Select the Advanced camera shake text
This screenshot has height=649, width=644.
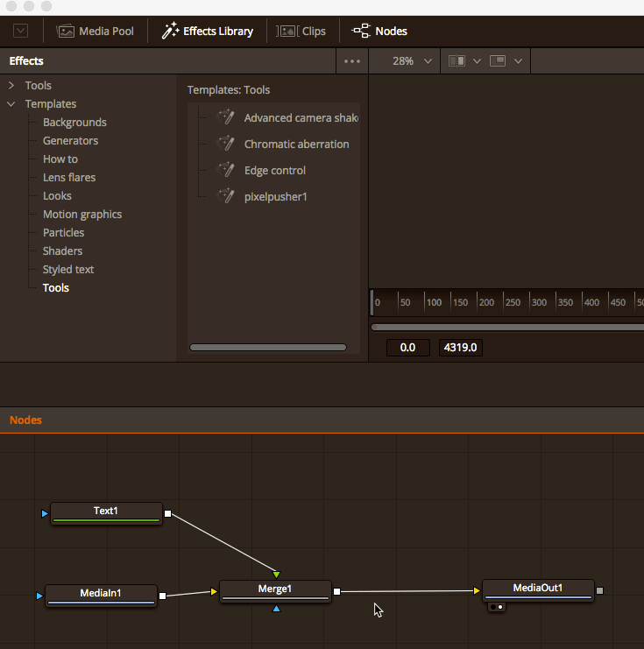[x=301, y=118]
